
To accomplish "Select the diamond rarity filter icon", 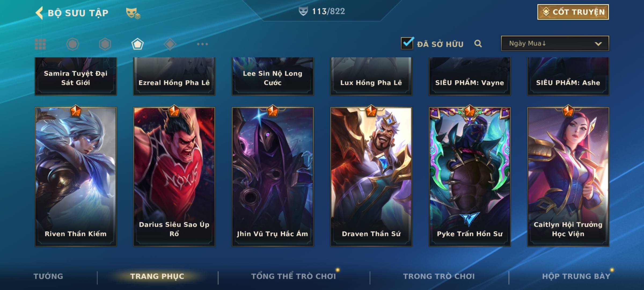I will (170, 44).
